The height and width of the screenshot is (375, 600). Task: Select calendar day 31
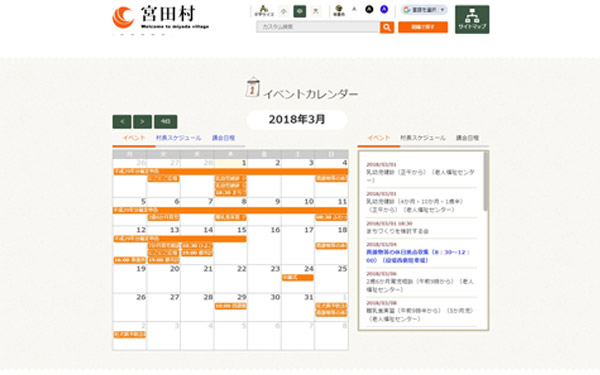point(309,297)
